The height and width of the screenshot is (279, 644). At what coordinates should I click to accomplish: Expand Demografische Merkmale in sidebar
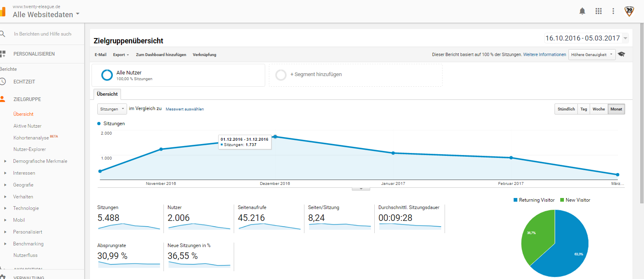[5, 161]
